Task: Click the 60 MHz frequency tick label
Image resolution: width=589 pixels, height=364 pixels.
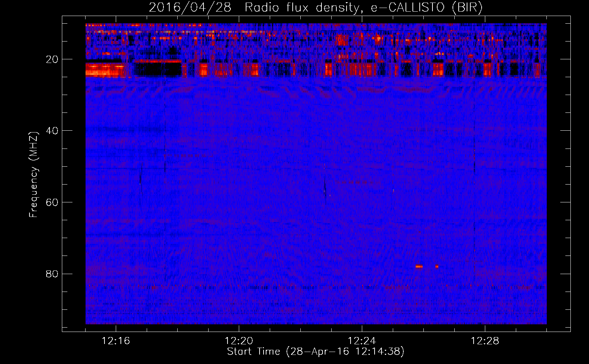Action: 52,202
